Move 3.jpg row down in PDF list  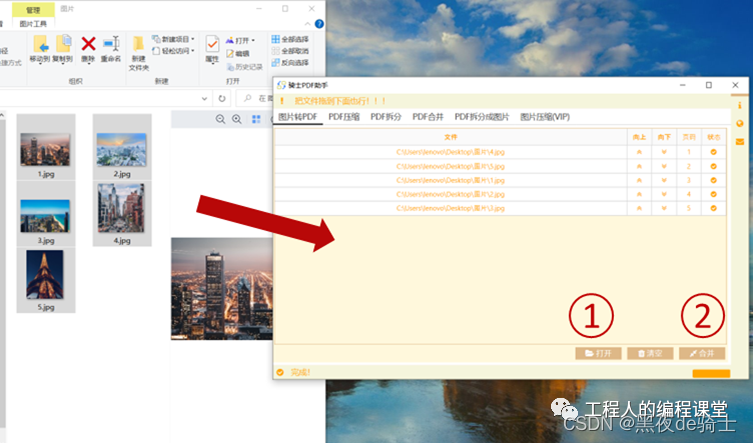click(x=664, y=208)
